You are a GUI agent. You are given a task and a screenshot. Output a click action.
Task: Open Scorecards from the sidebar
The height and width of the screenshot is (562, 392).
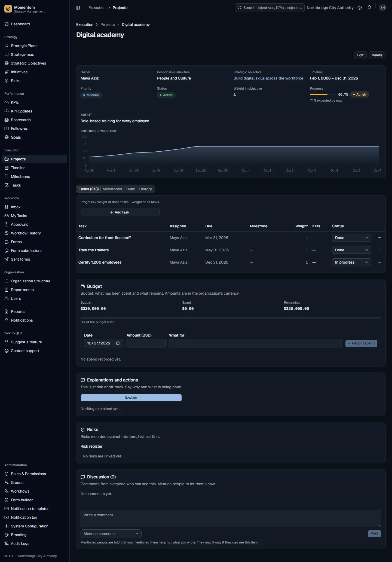[35, 120]
